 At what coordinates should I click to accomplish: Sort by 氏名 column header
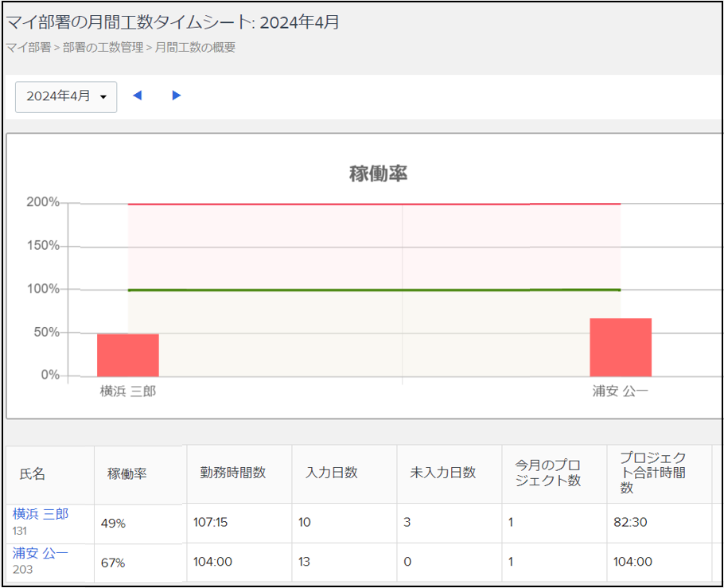tap(33, 474)
